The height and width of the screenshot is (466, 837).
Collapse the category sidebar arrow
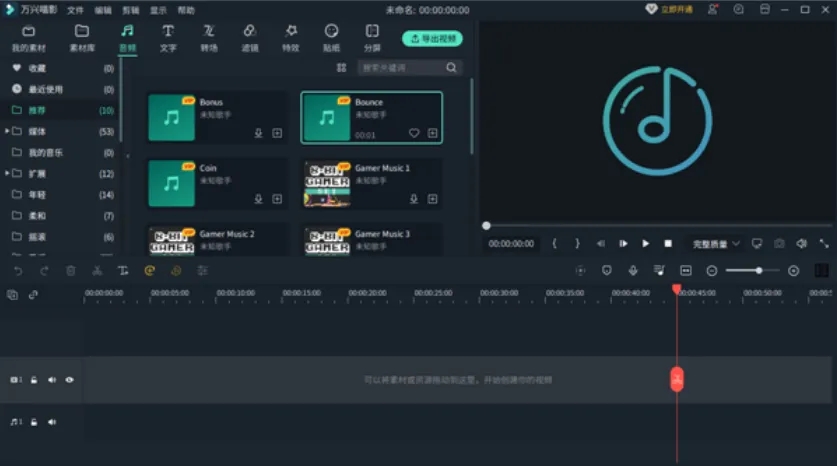pos(128,156)
